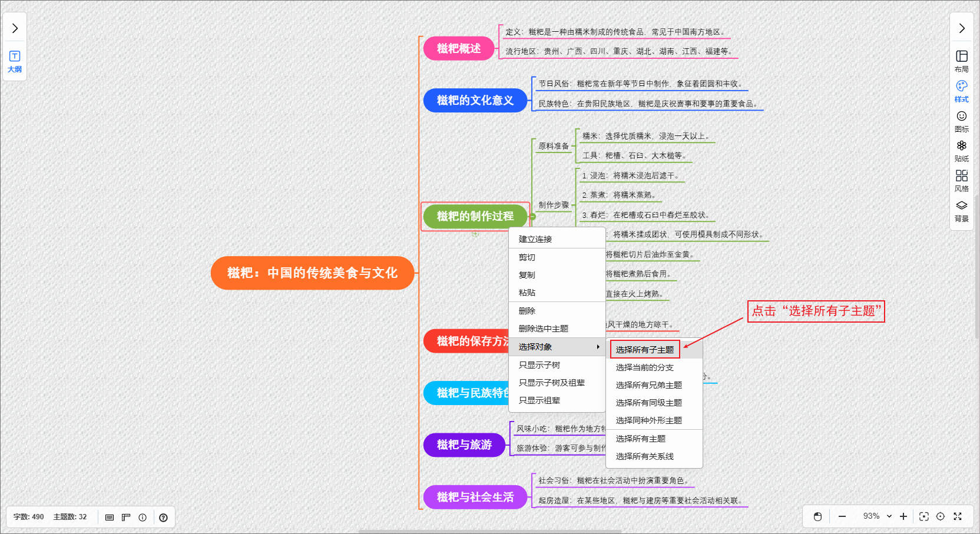Choose 选择所有子主题 from the submenu
This screenshot has height=534, width=980.
645,350
